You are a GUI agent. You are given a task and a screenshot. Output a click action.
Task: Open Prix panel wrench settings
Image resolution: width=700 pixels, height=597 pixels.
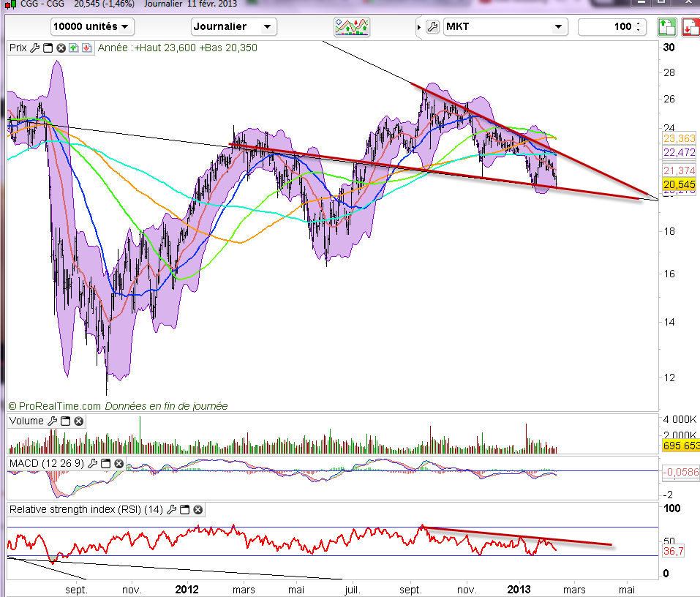point(34,48)
